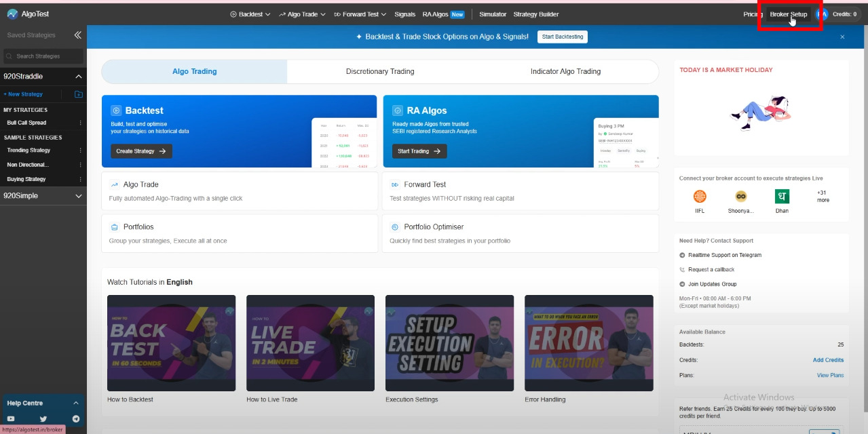
Task: Click the Portfolio Optimiser icon
Action: (x=395, y=227)
